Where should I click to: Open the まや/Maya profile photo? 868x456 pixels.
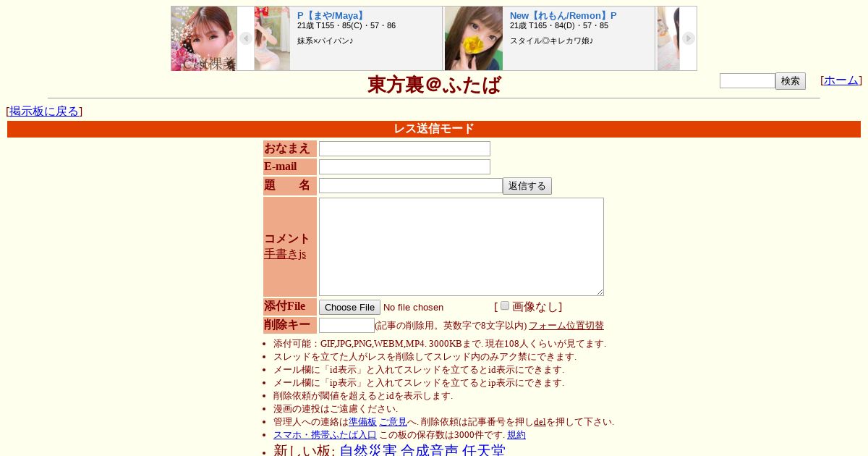(x=272, y=38)
